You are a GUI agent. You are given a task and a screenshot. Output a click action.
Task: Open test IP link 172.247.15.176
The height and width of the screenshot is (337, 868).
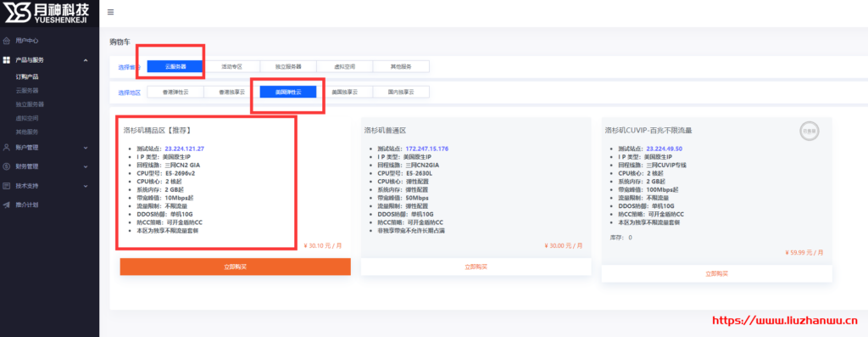point(427,149)
